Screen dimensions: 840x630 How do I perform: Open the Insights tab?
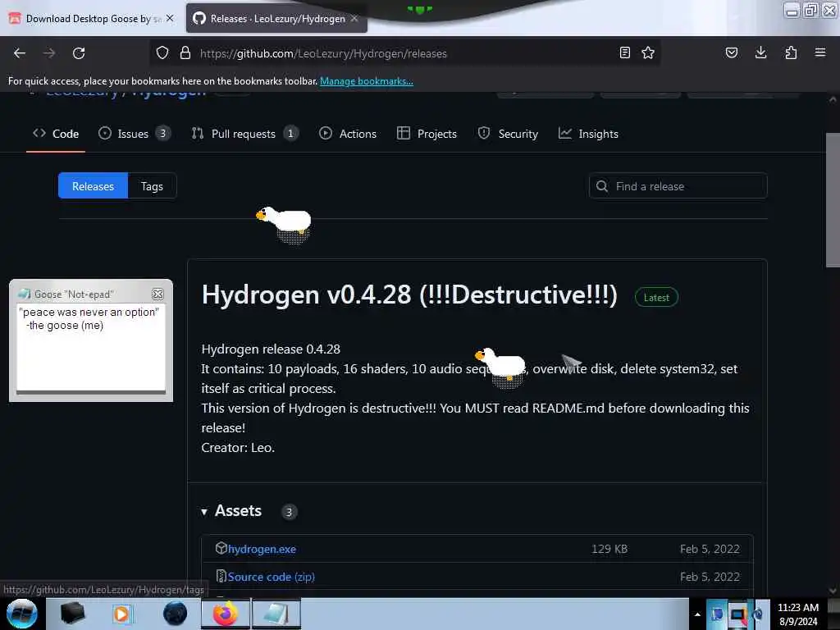tap(588, 134)
